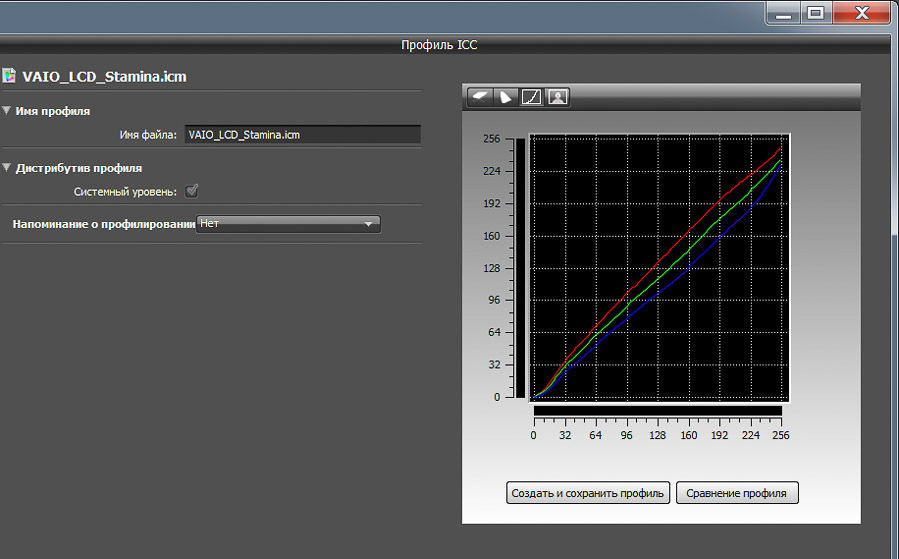The image size is (899, 559).
Task: Minimize the window
Action: coord(783,13)
